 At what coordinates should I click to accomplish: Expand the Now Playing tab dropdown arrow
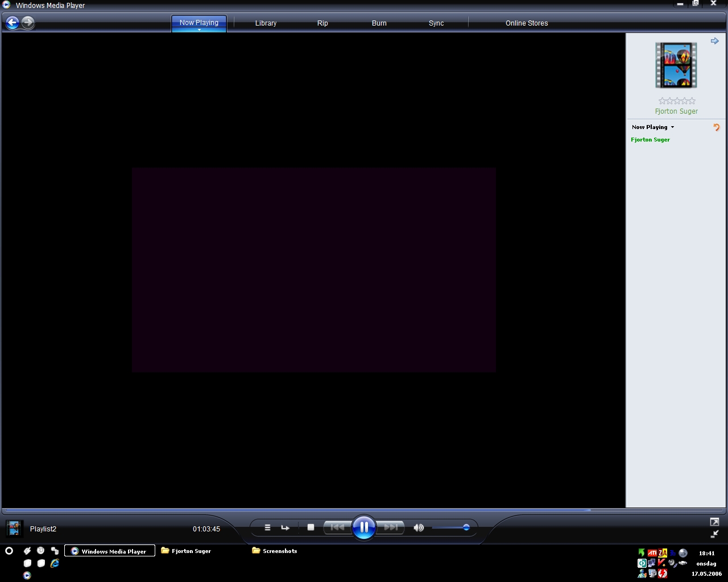tap(199, 30)
